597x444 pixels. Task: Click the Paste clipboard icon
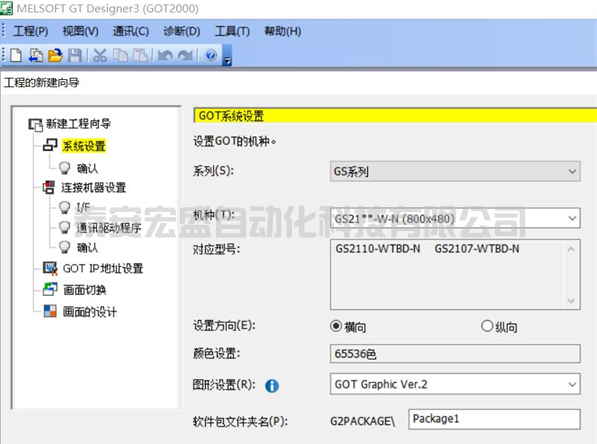(140, 55)
